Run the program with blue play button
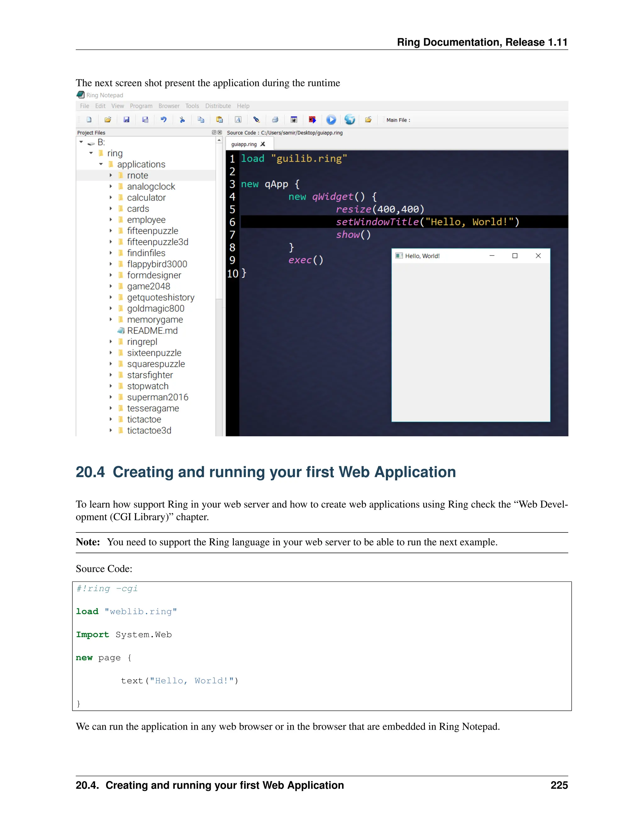 click(x=331, y=120)
